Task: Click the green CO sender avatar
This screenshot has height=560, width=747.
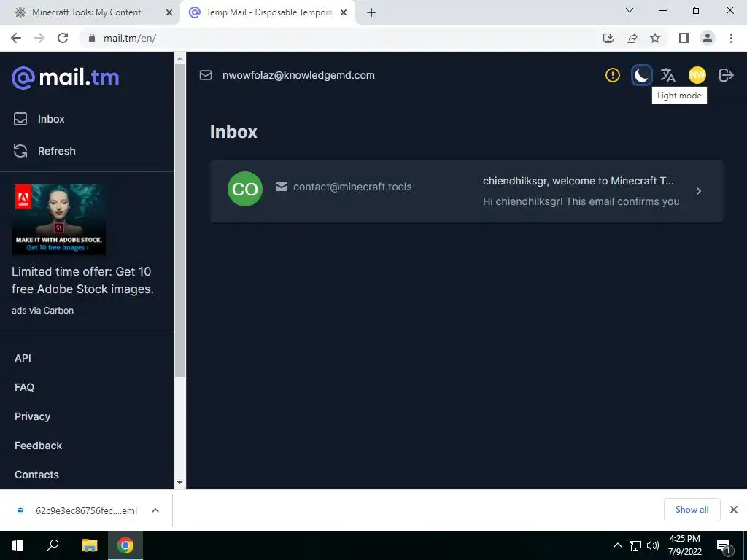Action: click(245, 189)
